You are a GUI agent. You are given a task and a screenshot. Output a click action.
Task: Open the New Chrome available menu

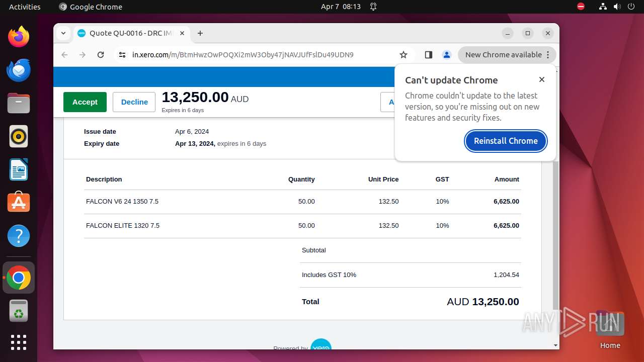(507, 55)
